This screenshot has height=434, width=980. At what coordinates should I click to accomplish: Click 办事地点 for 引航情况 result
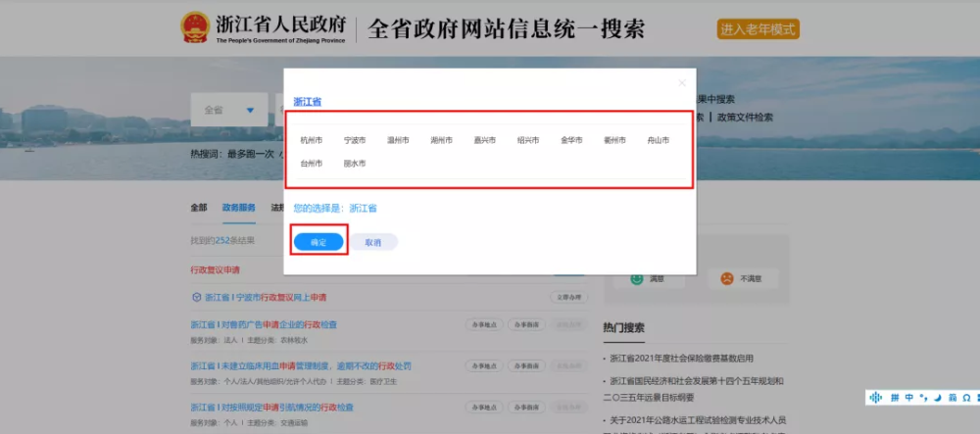484,408
